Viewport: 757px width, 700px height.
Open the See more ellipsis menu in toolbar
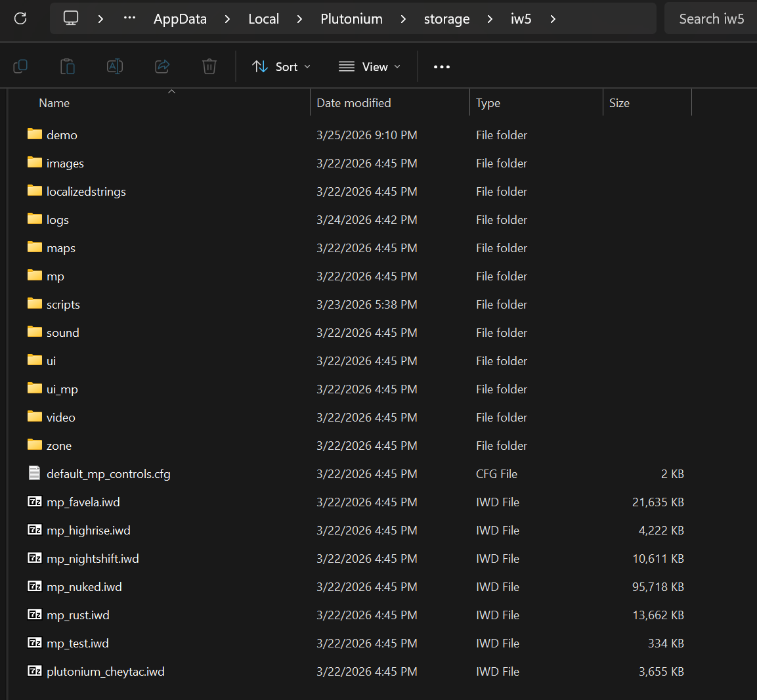click(441, 66)
